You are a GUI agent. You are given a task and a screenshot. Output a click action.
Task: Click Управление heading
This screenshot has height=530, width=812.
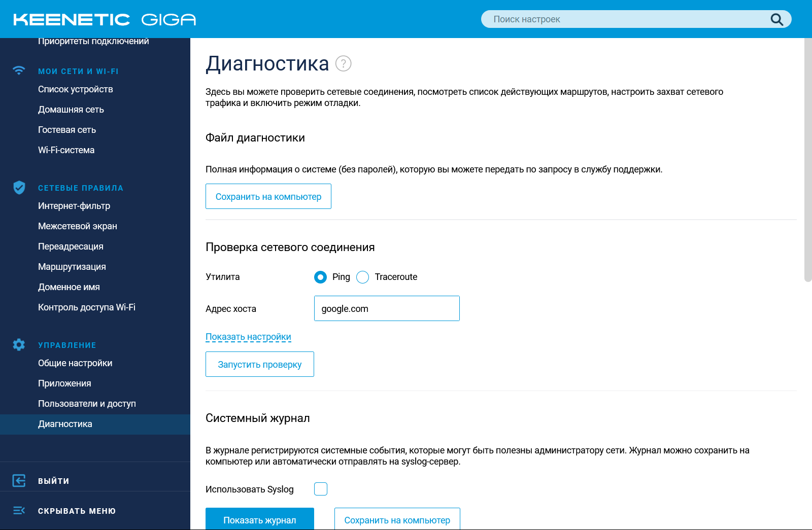point(67,345)
